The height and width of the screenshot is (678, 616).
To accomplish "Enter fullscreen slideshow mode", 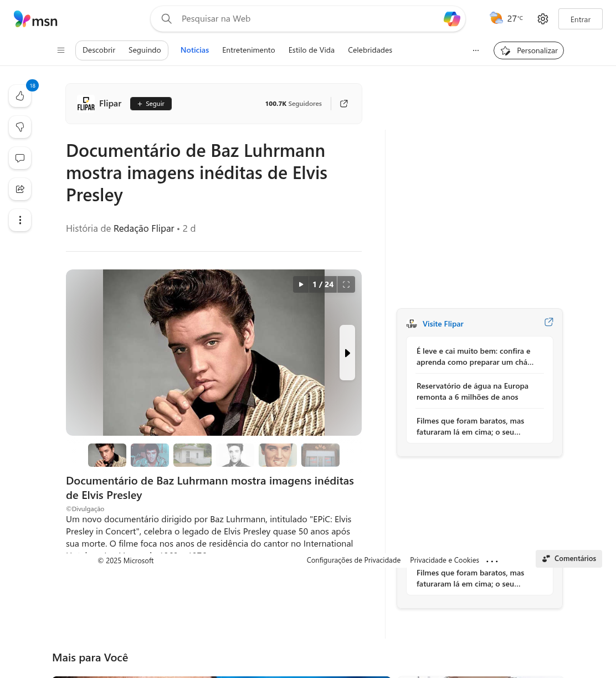I will pyautogui.click(x=346, y=284).
